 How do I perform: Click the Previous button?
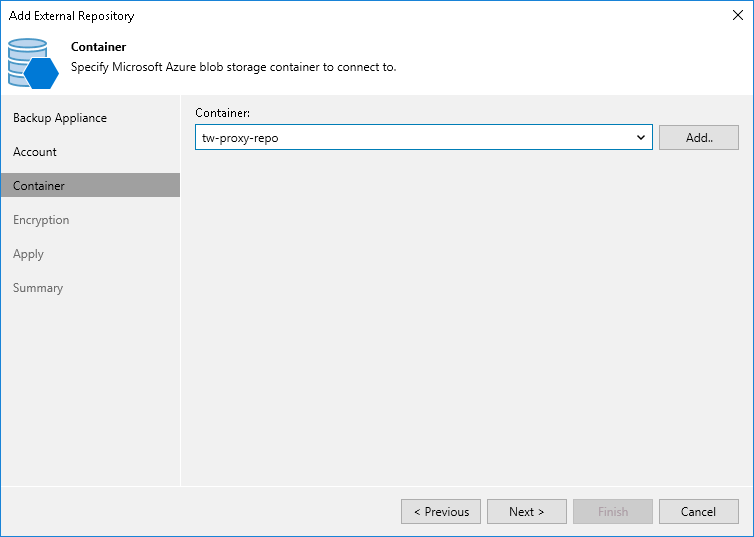(x=441, y=512)
